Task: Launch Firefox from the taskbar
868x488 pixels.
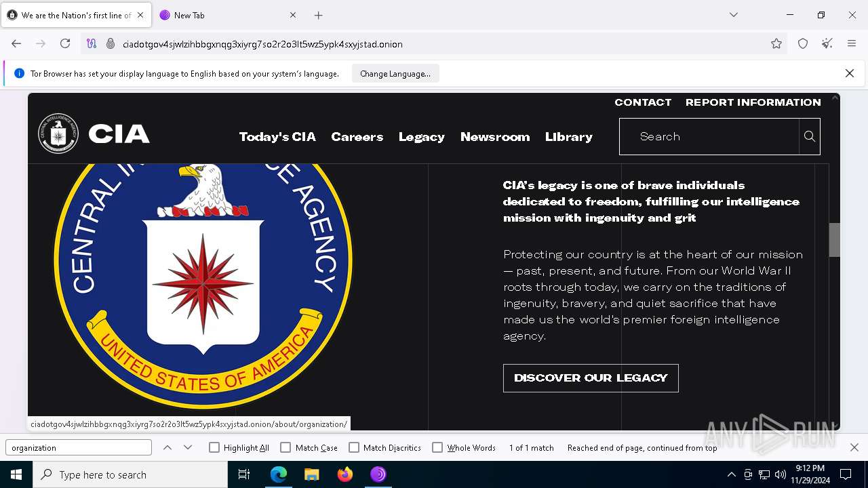Action: point(345,474)
